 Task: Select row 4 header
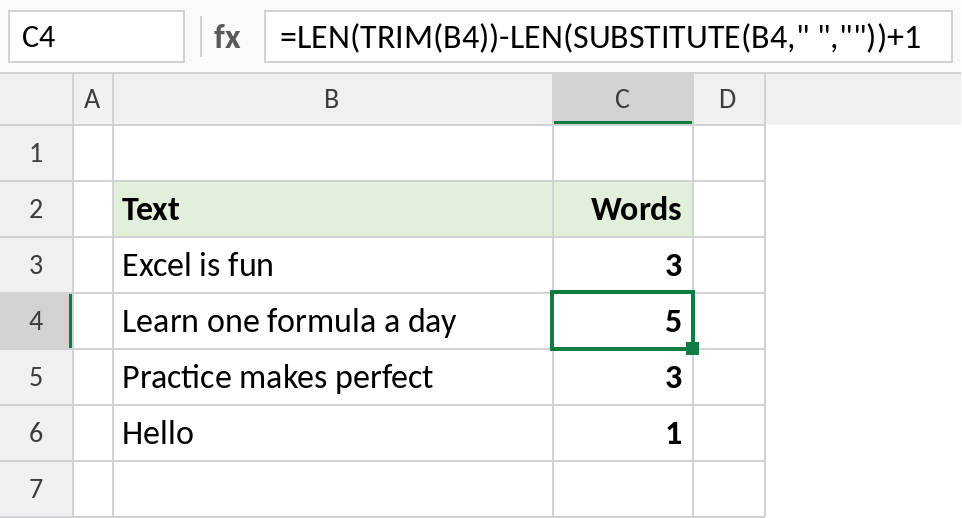coord(36,321)
